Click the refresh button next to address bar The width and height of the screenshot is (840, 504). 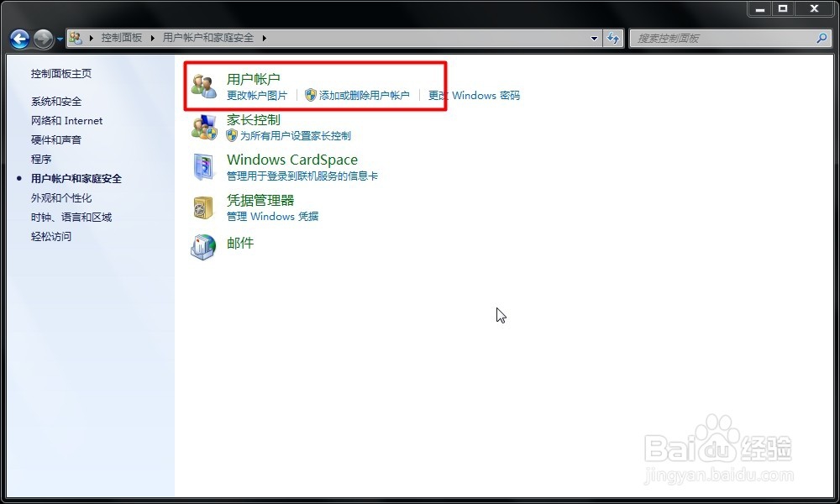click(x=613, y=38)
